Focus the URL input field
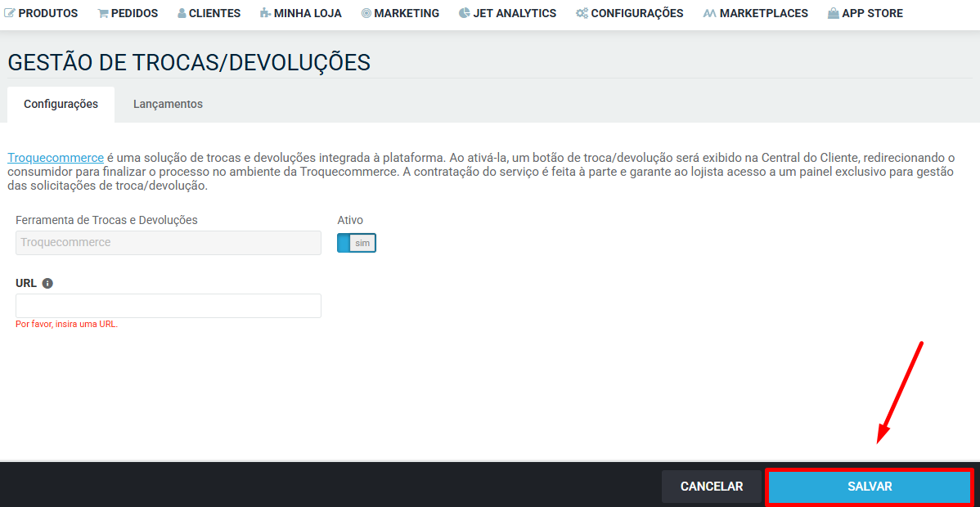The image size is (980, 507). [x=169, y=306]
